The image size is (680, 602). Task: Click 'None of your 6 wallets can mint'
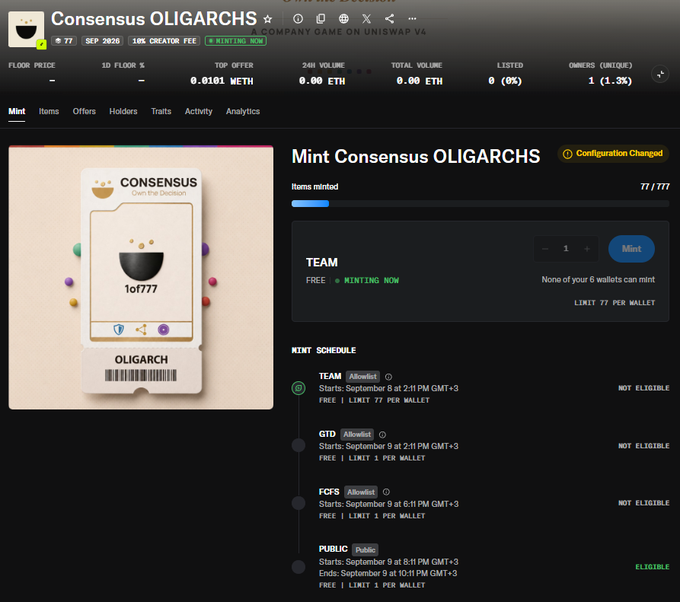point(598,280)
